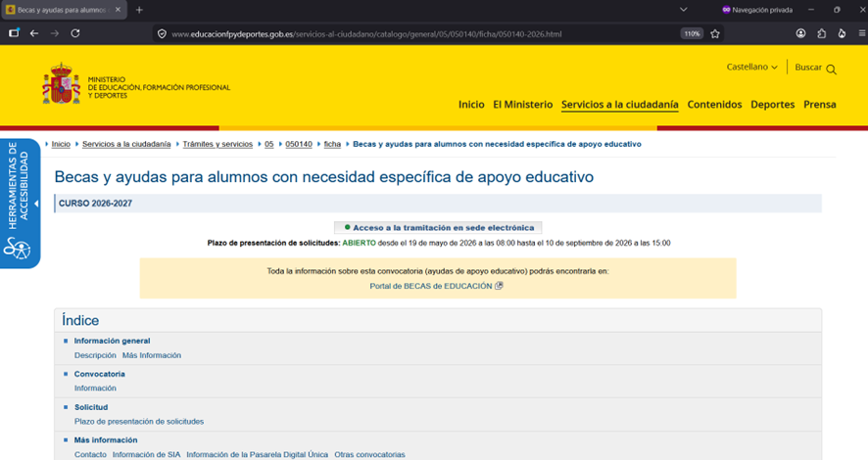Jump to Más información index section heading

pos(106,440)
